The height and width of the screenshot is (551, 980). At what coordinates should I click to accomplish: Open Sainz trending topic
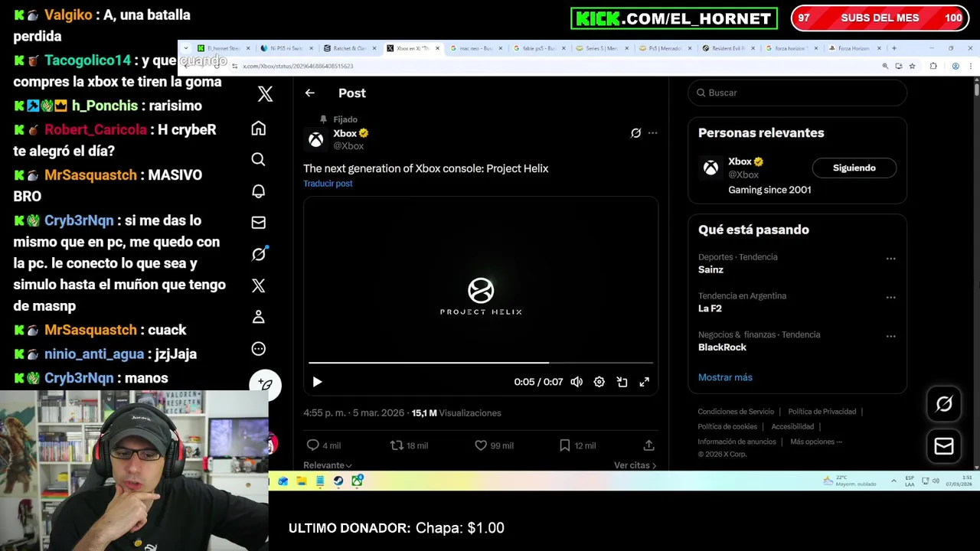[x=710, y=269]
